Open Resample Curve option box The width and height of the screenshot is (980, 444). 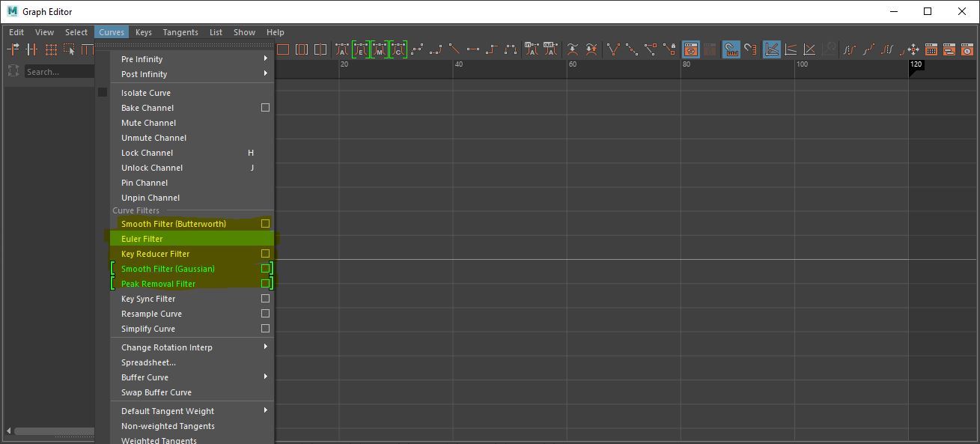pyautogui.click(x=265, y=314)
